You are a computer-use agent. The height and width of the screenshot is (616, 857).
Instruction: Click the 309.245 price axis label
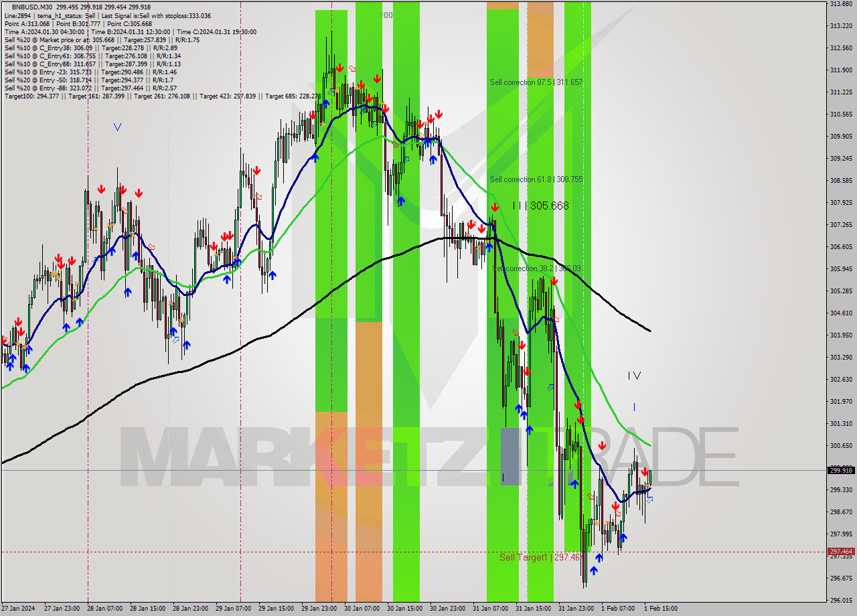click(841, 158)
